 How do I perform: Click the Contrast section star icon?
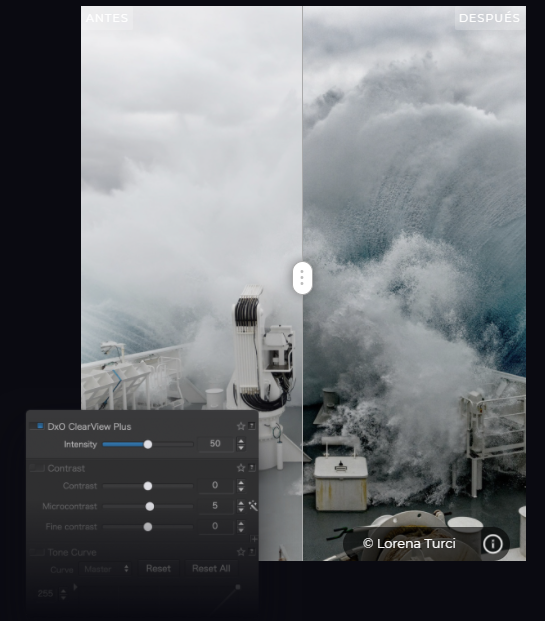[x=241, y=468]
